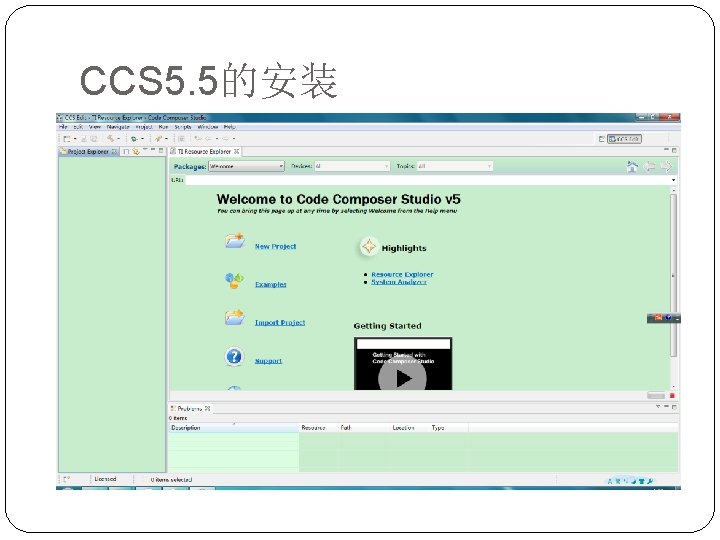Minimize the Problems panel
The width and height of the screenshot is (720, 540).
(666, 407)
